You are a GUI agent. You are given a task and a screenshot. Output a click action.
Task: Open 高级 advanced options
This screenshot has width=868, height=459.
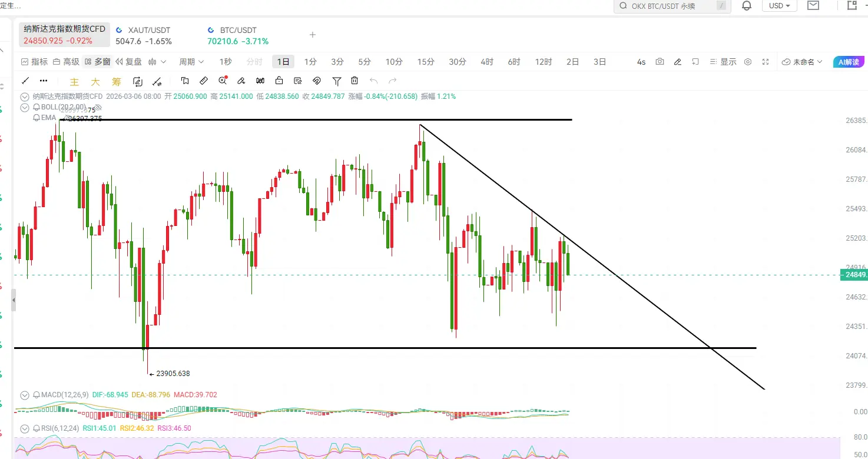click(x=66, y=62)
